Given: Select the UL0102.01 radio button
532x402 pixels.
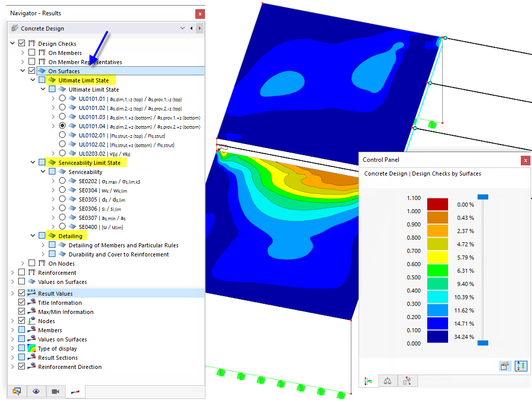Looking at the screenshot, I should (x=62, y=135).
